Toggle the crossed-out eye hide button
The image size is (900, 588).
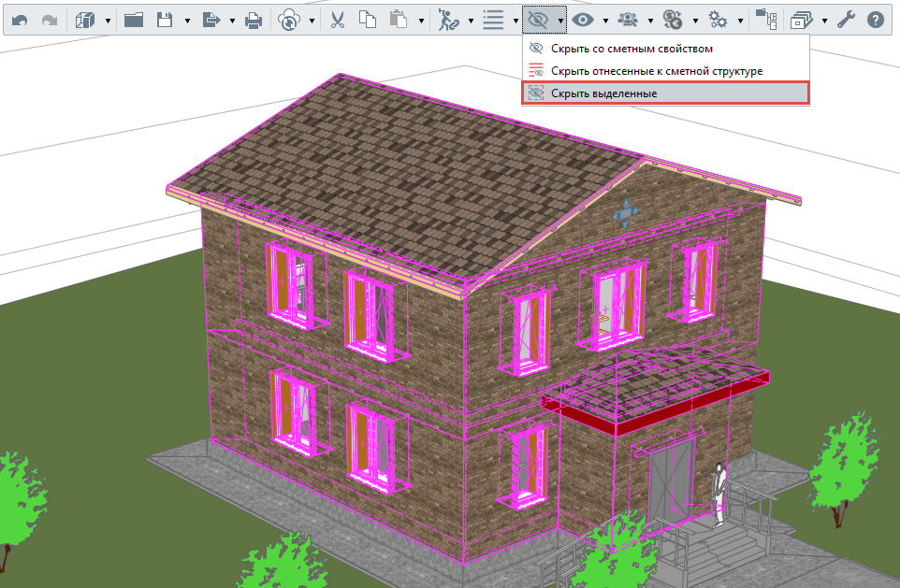point(538,21)
